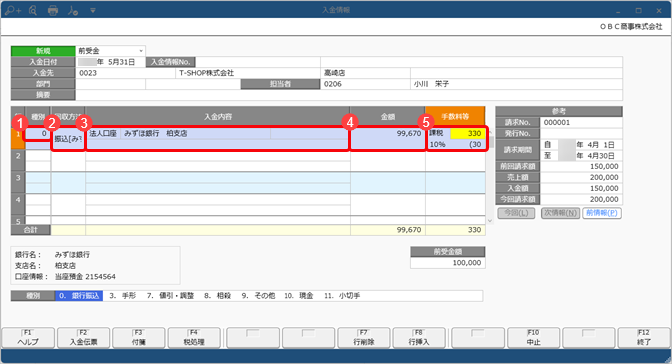Click the F2 入金伝票 function button

coord(84,338)
